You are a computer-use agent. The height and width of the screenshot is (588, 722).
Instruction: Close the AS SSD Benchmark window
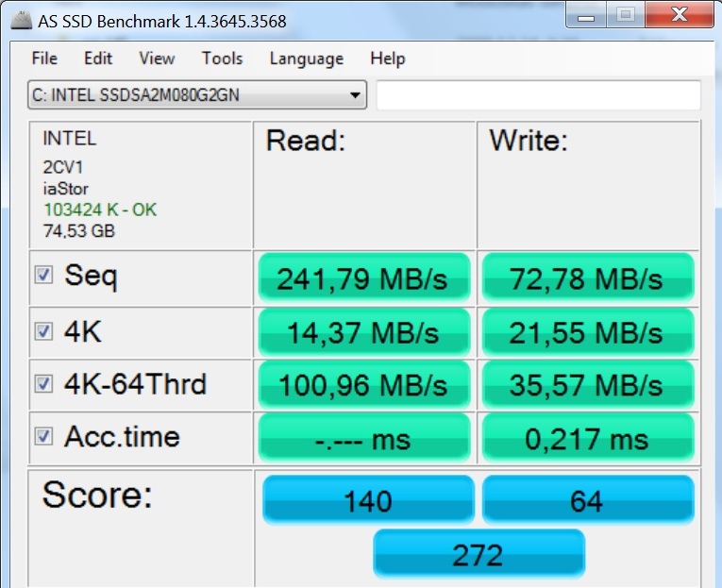680,14
